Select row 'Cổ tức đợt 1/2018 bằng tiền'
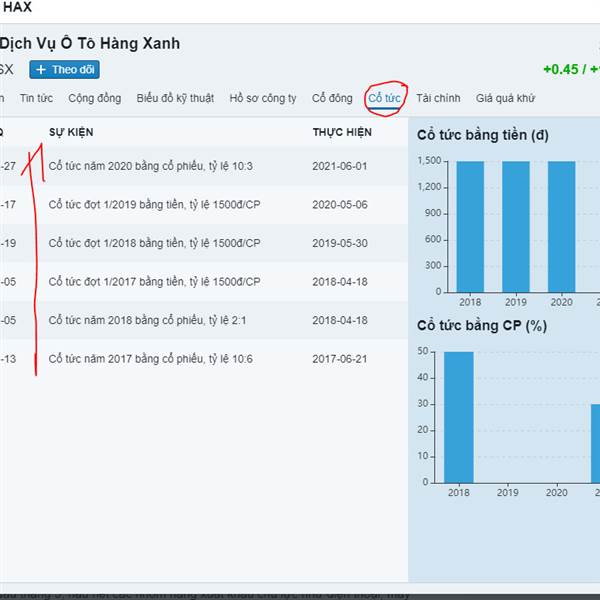The width and height of the screenshot is (600, 600). (x=204, y=243)
